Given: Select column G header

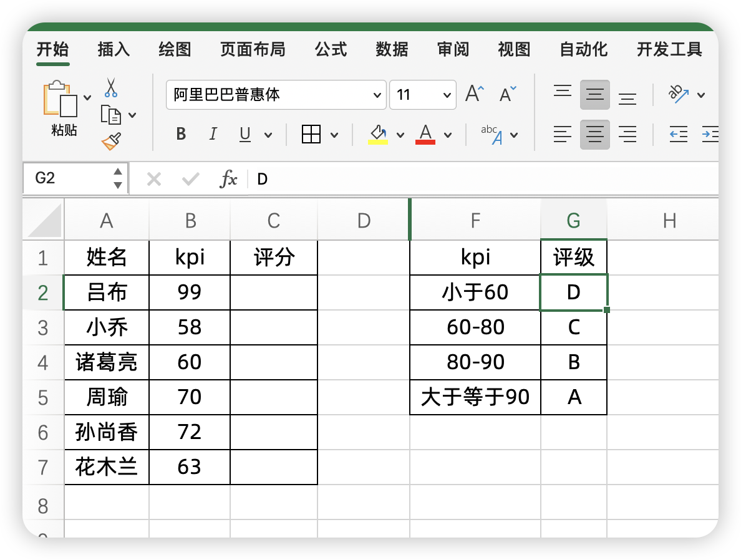Looking at the screenshot, I should point(574,220).
